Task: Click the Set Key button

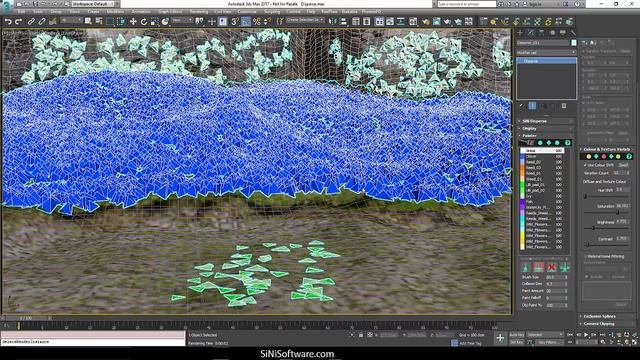Action: [x=517, y=342]
